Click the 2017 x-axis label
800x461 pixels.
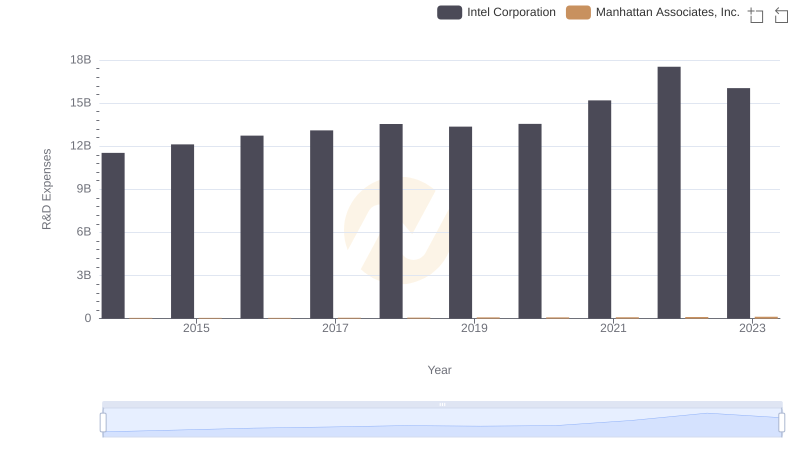pyautogui.click(x=335, y=328)
